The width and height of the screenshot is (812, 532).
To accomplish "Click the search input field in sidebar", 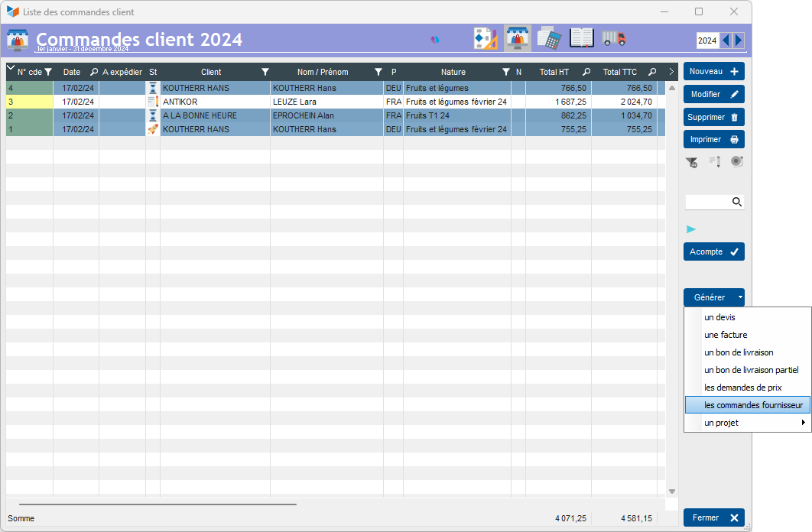I will pos(707,202).
